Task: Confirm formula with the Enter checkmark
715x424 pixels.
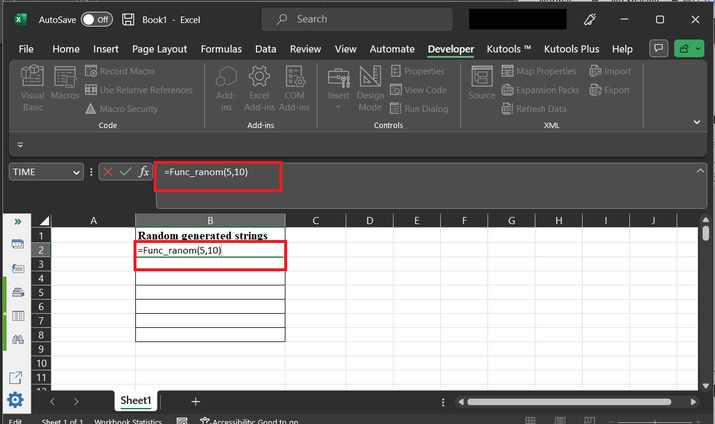Action: [125, 172]
